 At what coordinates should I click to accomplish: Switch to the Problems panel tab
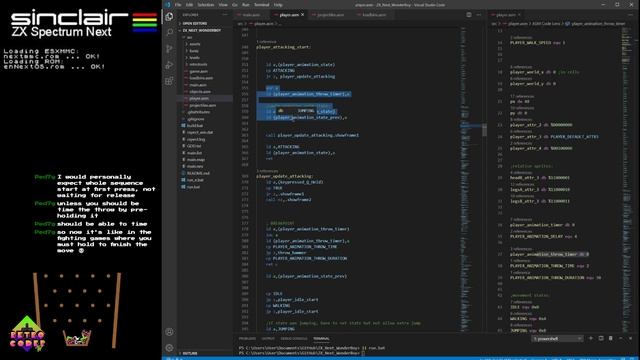[x=247, y=338]
